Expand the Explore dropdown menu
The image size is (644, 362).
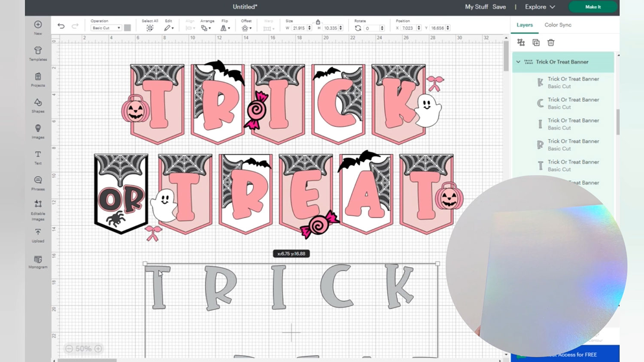coord(540,7)
